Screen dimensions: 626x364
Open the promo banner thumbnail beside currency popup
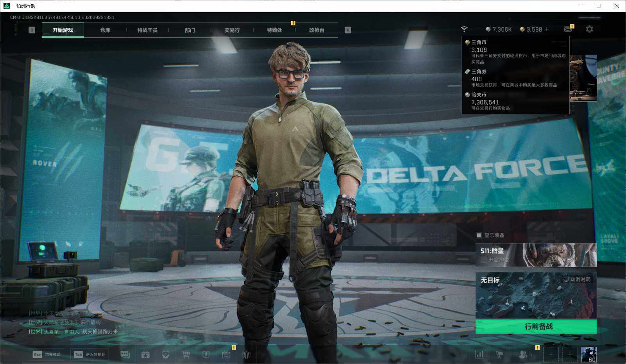pos(583,78)
